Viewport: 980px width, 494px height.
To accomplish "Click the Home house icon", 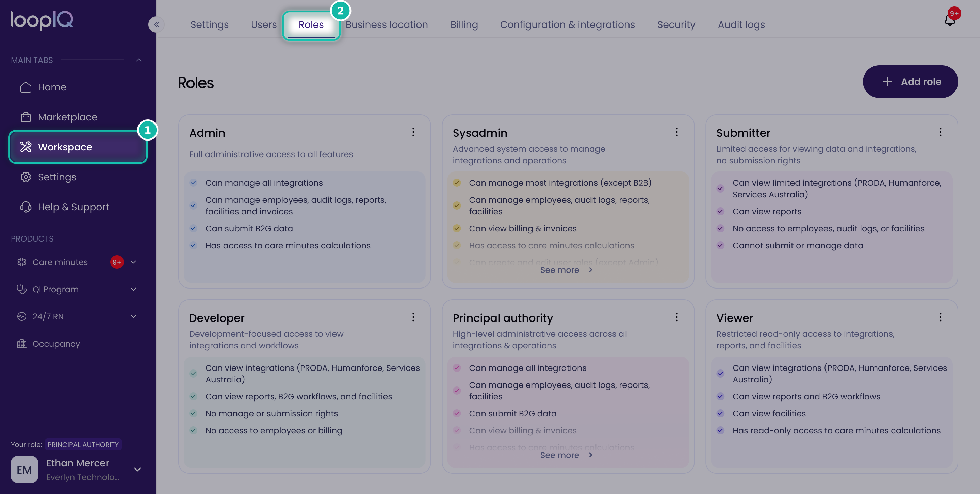I will point(26,87).
